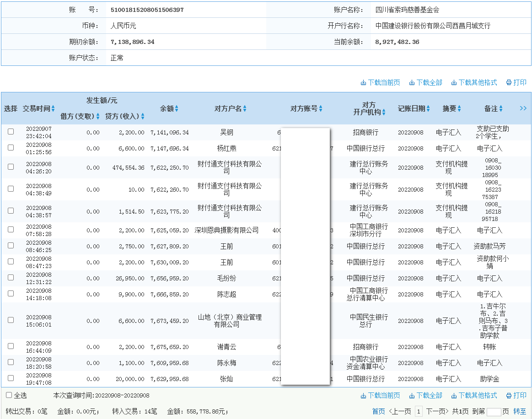Check the 吴钢 transaction row
The height and width of the screenshot is (419, 532).
(x=11, y=132)
